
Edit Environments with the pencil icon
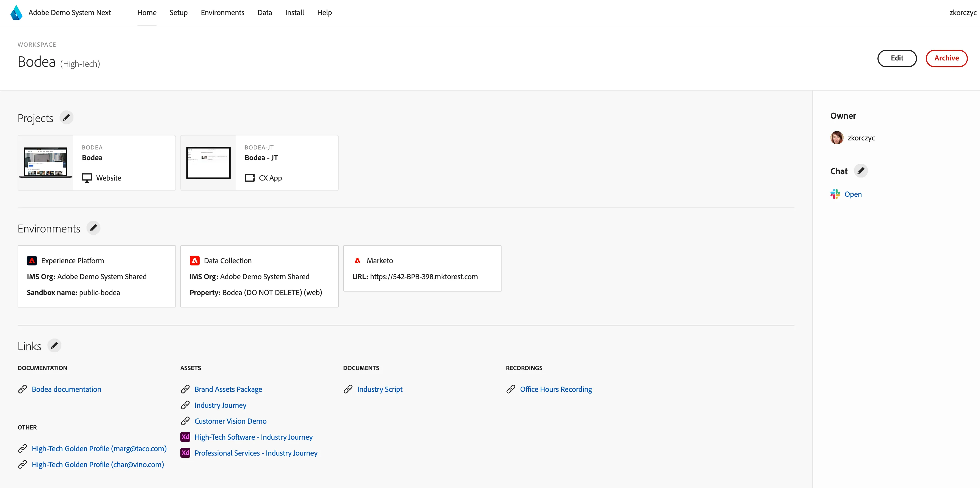[93, 228]
